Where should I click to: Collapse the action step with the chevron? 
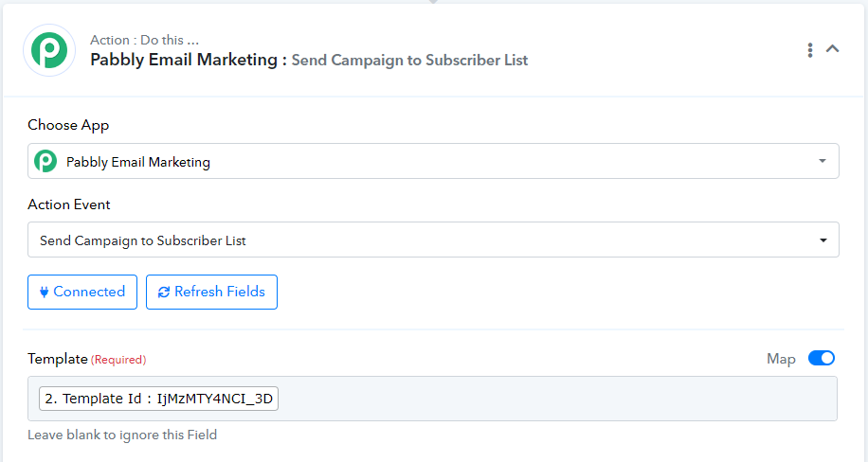833,49
